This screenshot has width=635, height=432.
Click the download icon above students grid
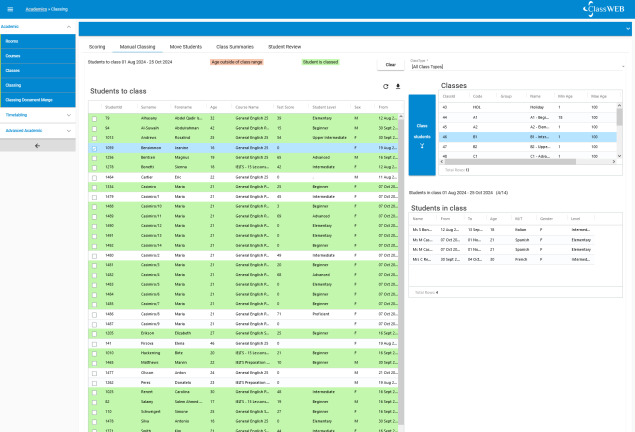[x=398, y=87]
